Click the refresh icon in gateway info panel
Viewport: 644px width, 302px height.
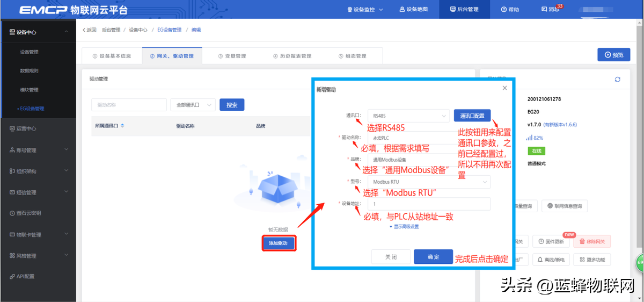coord(618,80)
